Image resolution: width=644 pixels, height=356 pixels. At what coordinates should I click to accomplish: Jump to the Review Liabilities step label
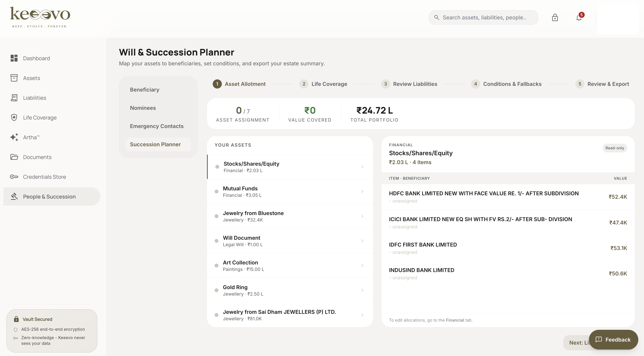415,84
